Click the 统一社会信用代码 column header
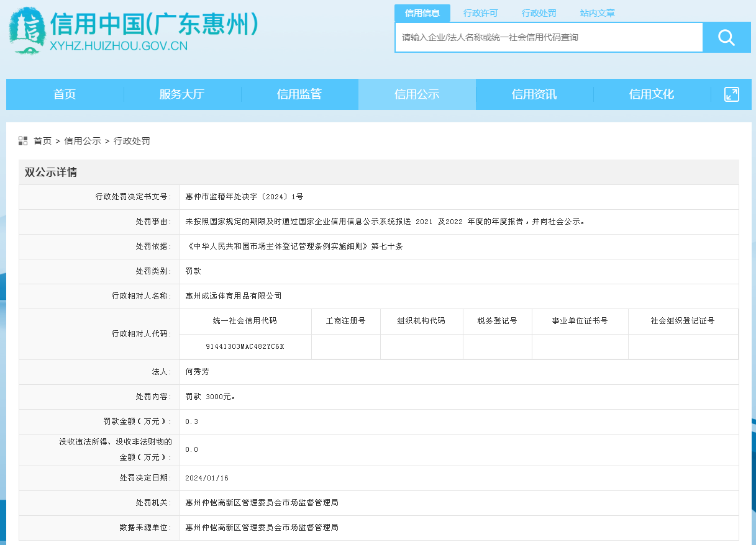Viewport: 756px width, 545px height. pos(245,321)
